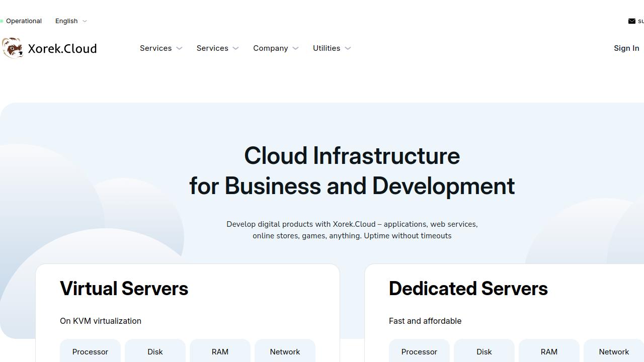Click the support mail envelope icon
This screenshot has width=644, height=362.
point(631,21)
